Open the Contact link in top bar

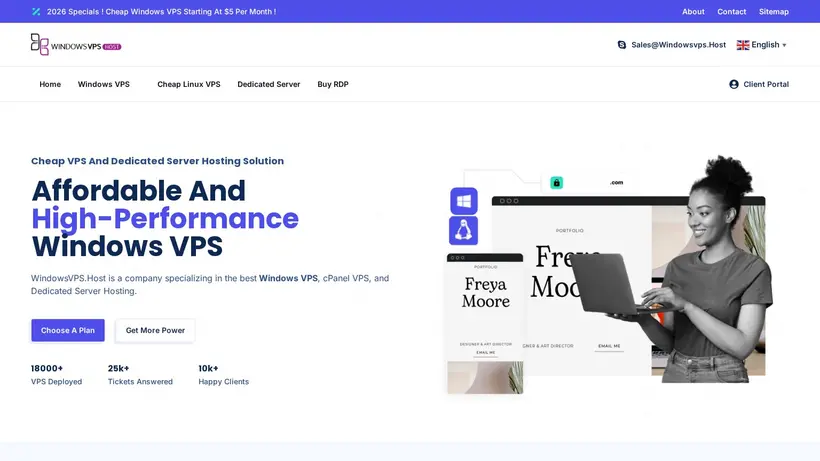pyautogui.click(x=732, y=11)
